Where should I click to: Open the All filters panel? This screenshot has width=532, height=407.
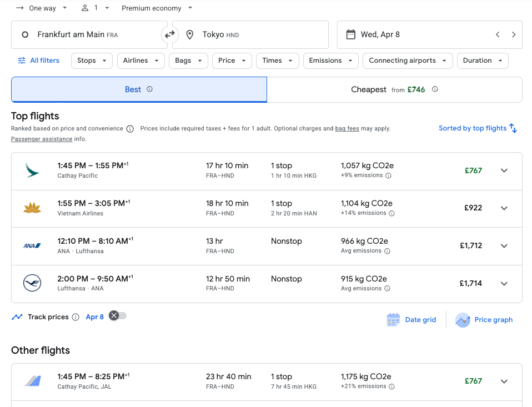click(39, 61)
